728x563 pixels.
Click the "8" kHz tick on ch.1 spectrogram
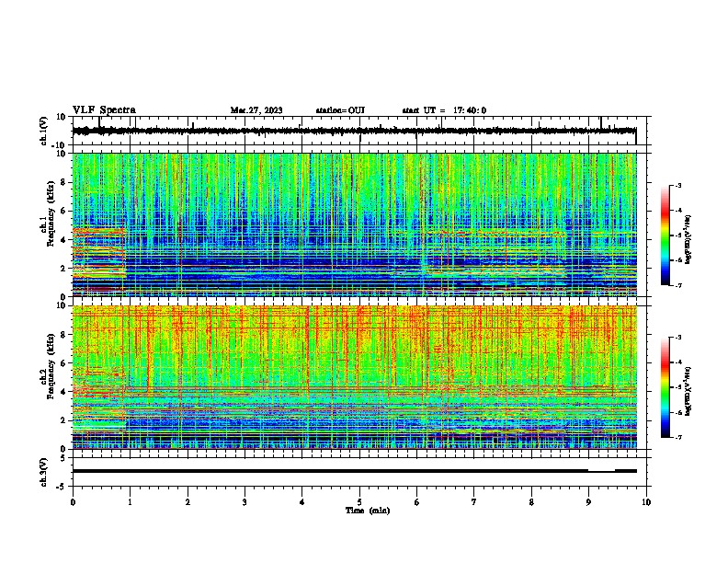63,182
